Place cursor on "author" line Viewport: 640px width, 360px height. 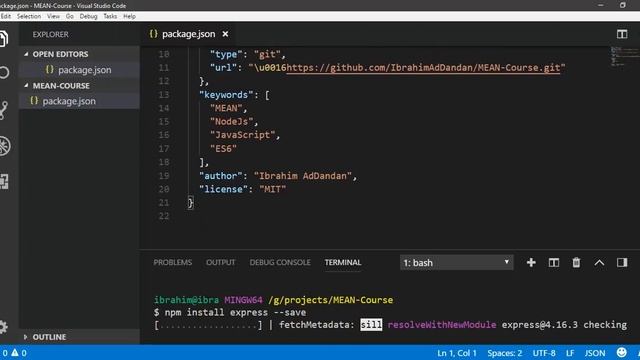point(278,176)
